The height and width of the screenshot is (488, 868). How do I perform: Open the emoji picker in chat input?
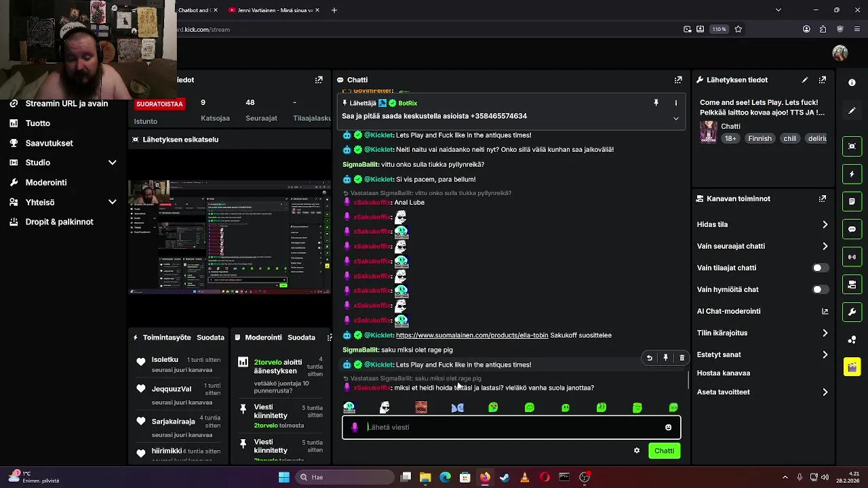tap(668, 428)
